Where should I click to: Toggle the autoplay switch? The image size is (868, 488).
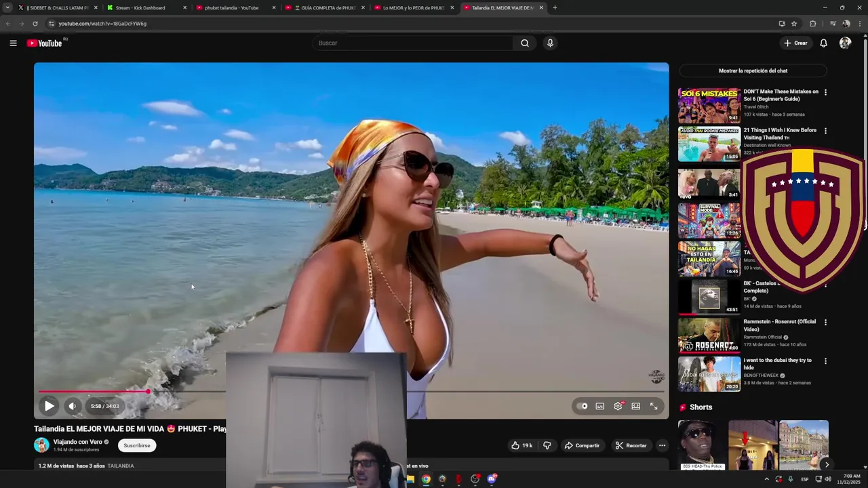tap(583, 406)
